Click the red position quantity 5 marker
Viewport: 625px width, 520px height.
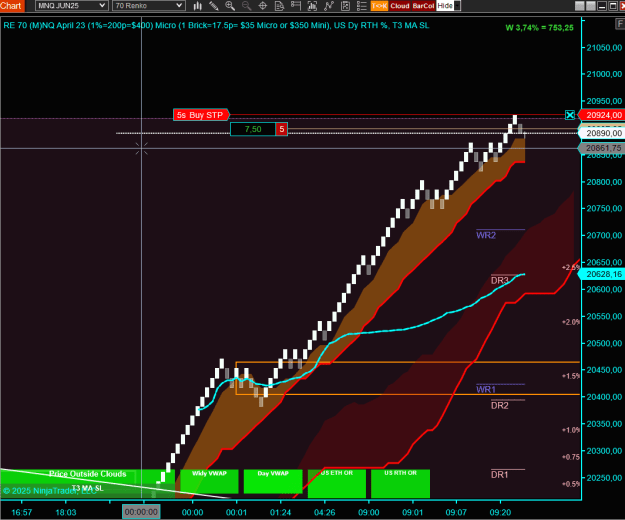(x=282, y=129)
